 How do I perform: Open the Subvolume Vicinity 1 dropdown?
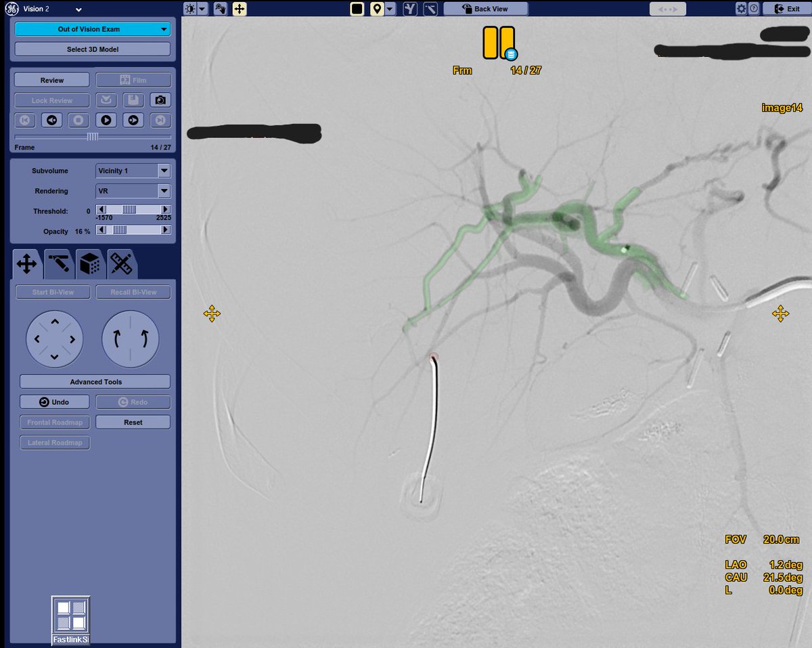coord(133,171)
